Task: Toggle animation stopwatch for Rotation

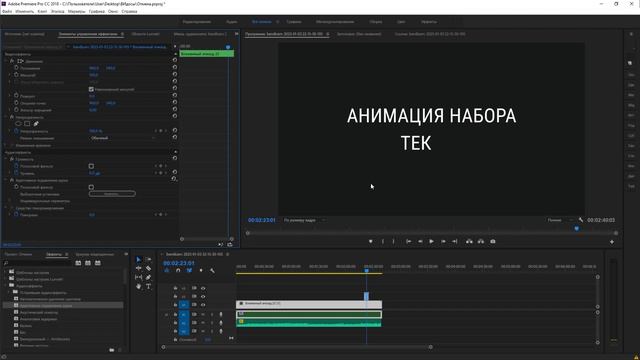Action: (16, 96)
